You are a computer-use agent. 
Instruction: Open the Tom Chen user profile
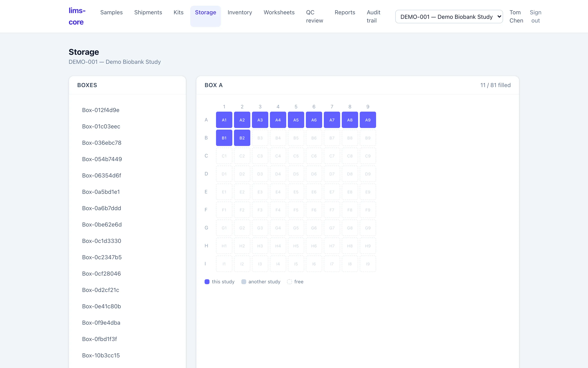click(516, 16)
